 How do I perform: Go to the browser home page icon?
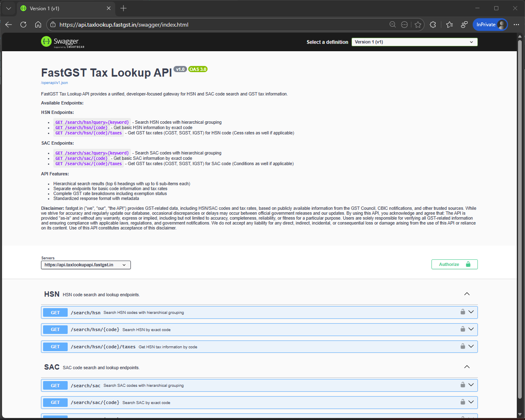click(x=38, y=25)
